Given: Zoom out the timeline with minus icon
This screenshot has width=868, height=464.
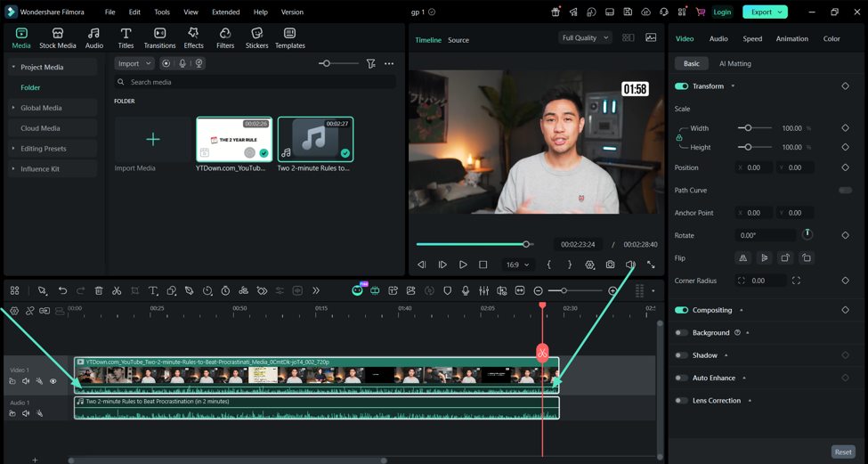Looking at the screenshot, I should pyautogui.click(x=538, y=290).
